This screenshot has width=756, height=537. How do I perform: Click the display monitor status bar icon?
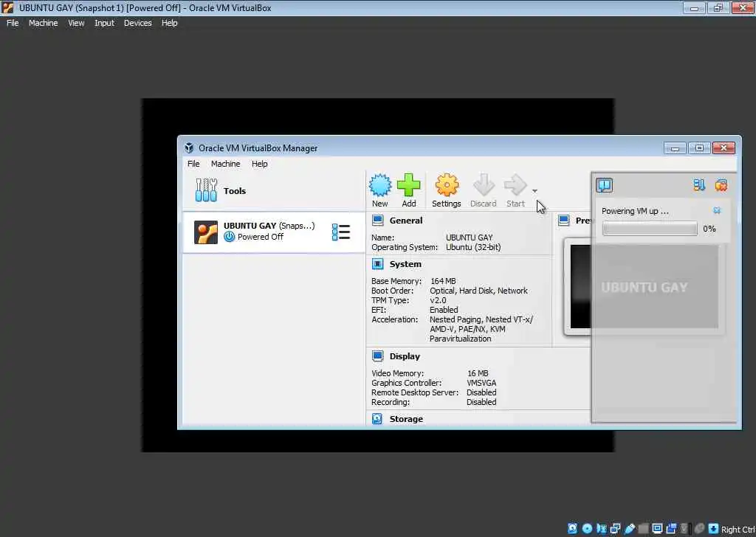click(x=657, y=528)
